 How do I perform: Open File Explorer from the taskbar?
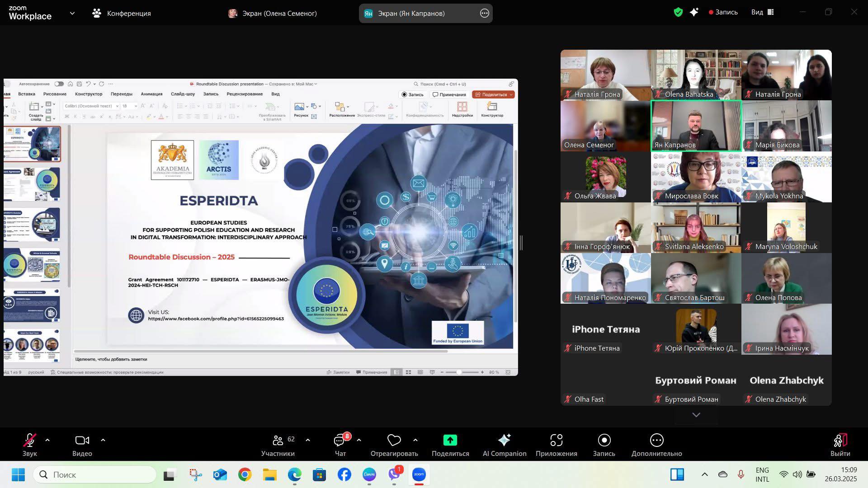(269, 474)
